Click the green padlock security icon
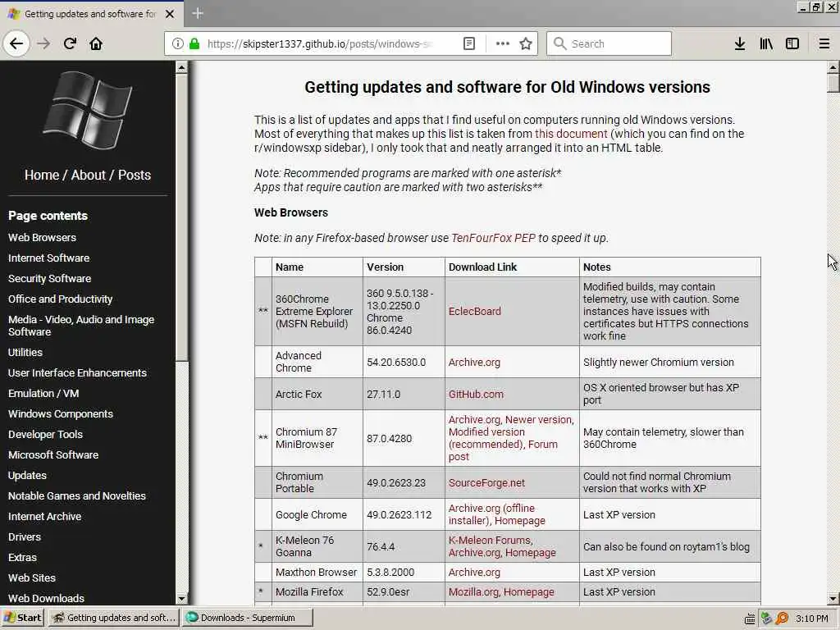This screenshot has width=840, height=630. (194, 44)
